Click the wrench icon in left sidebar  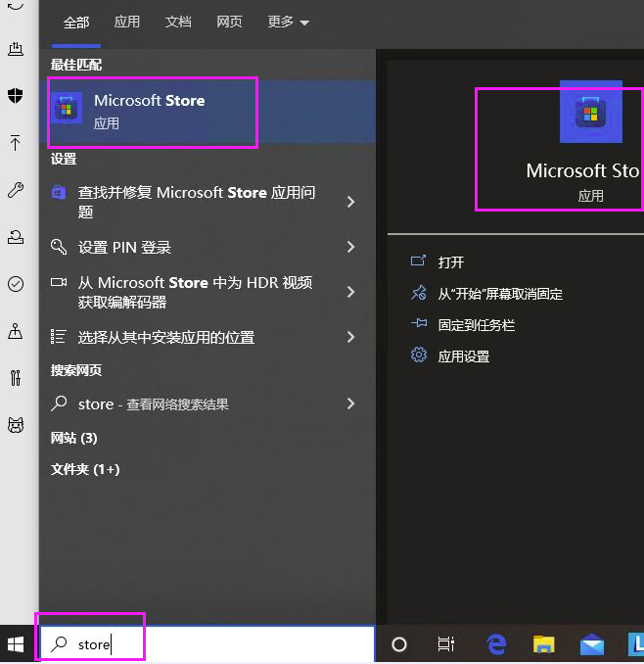16,190
